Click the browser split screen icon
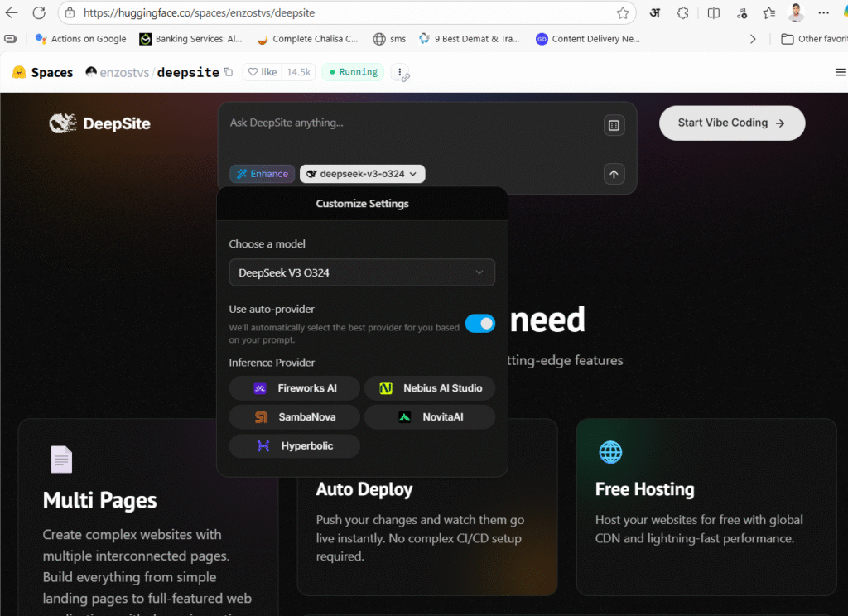 click(713, 13)
